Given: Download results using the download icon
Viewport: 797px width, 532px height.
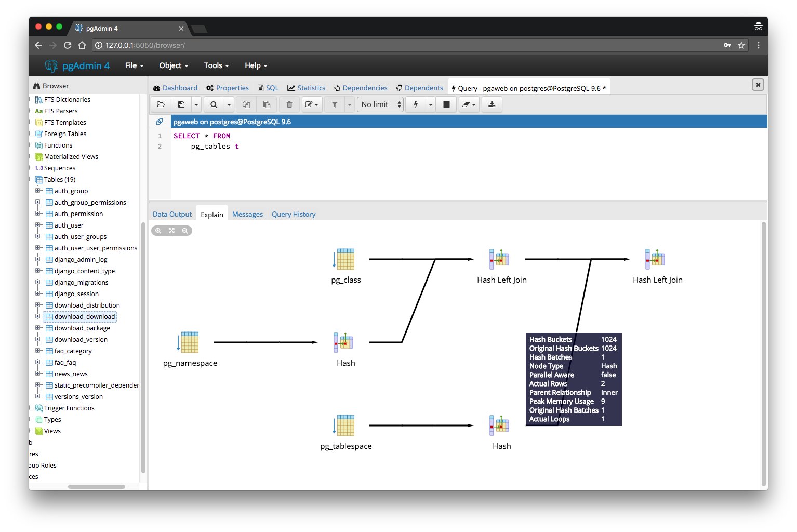Looking at the screenshot, I should [x=492, y=104].
